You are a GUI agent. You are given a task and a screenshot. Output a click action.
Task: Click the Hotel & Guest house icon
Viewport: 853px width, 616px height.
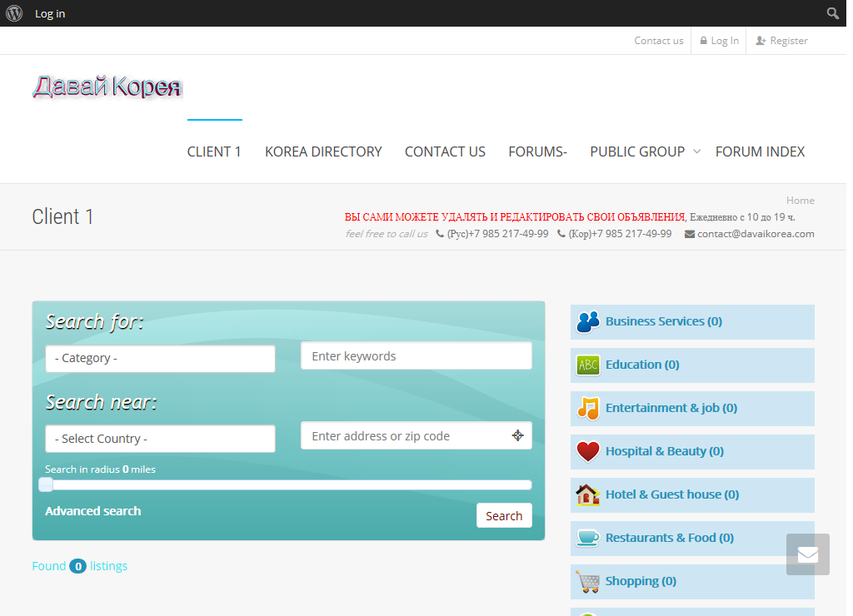click(588, 494)
